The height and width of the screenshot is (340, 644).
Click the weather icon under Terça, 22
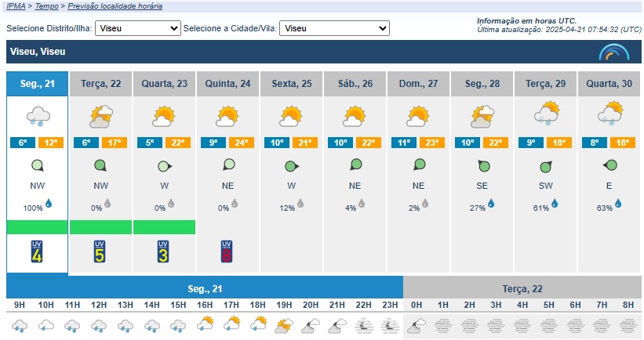point(101,117)
